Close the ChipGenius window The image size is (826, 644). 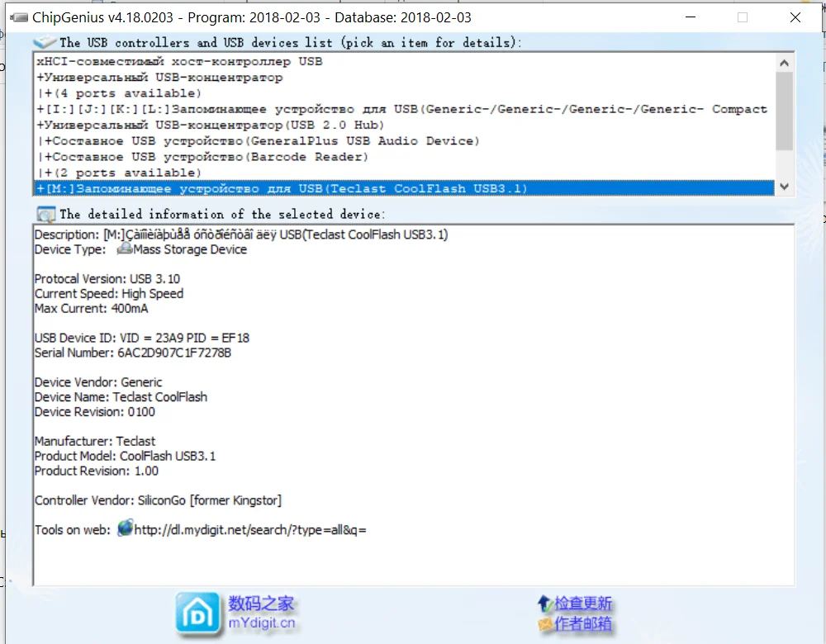(x=795, y=17)
